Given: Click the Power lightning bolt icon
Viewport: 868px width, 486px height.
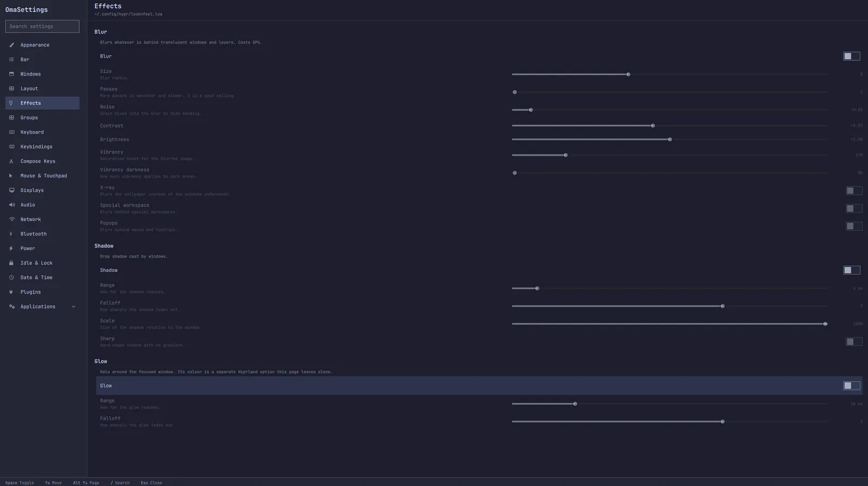Looking at the screenshot, I should click(x=11, y=248).
